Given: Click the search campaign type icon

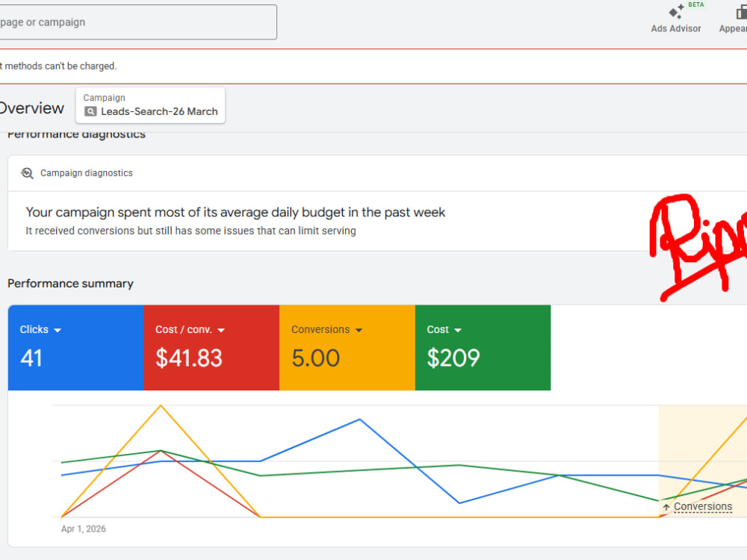Looking at the screenshot, I should coord(90,111).
